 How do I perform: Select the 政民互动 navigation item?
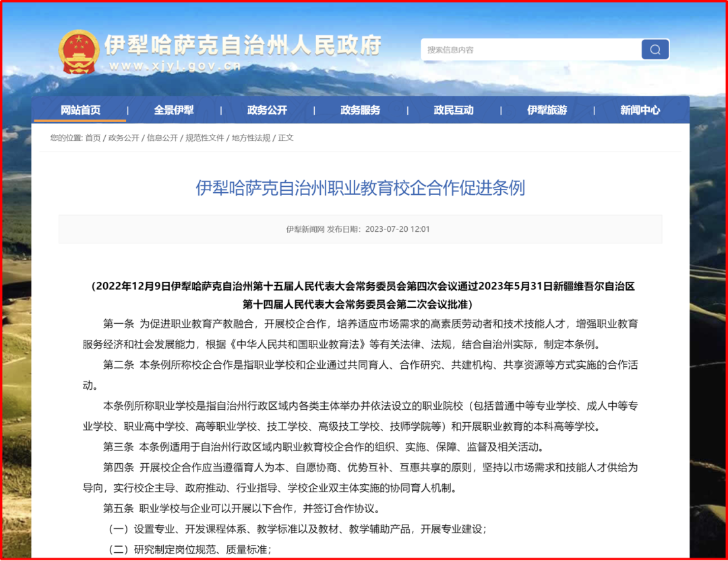coord(454,110)
